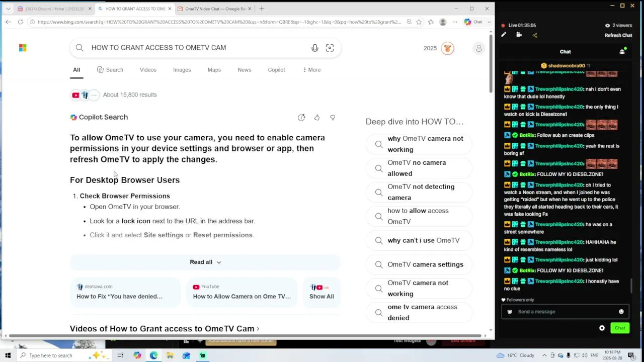The image size is (644, 362).
Task: Select the All results tab
Action: tap(76, 70)
